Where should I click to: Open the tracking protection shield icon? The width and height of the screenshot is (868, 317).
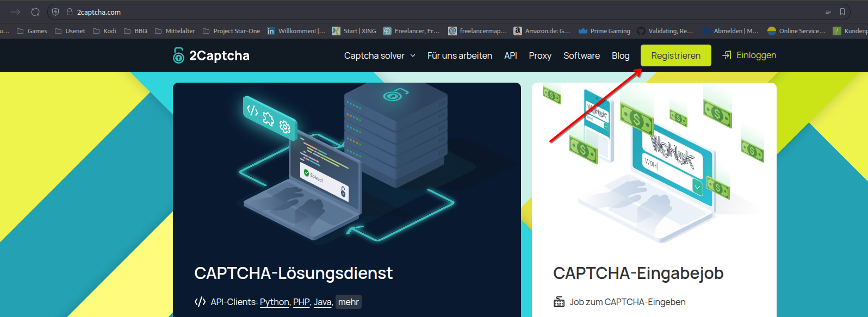pyautogui.click(x=55, y=12)
